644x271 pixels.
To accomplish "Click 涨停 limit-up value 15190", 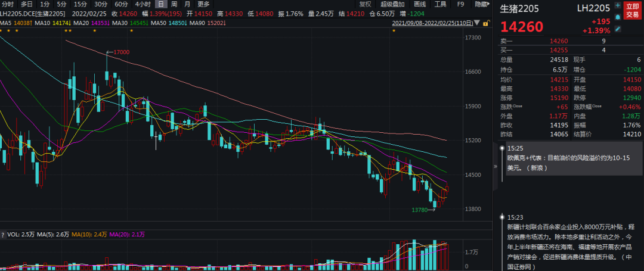I will 559,98.
